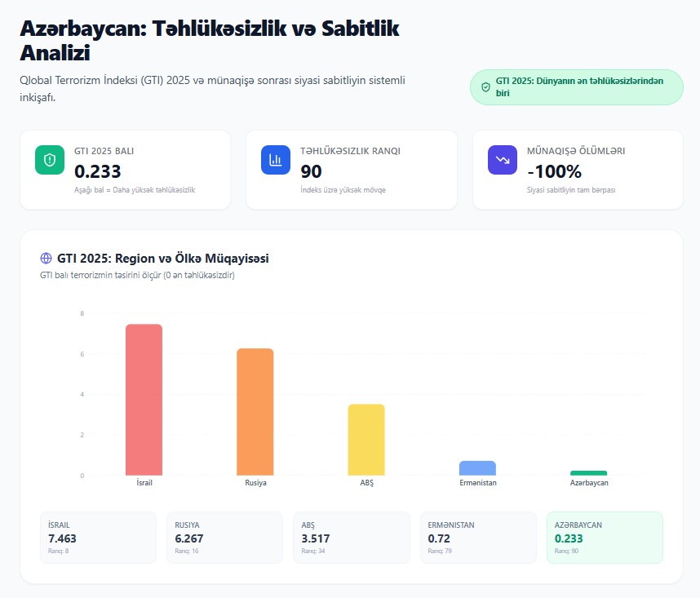Click the 'GTI 2025: Dünyanın ən təhlükəsizlərindən biri' badge
Viewport: 700px width, 598px height.
point(576,87)
